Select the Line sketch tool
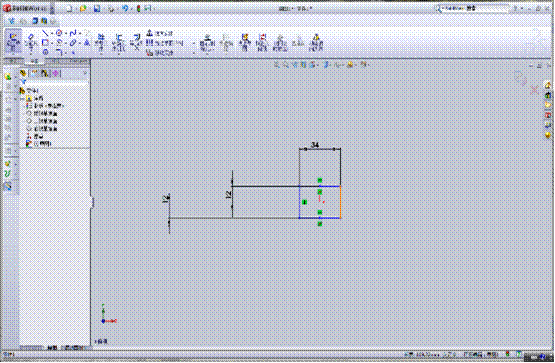 [x=45, y=33]
